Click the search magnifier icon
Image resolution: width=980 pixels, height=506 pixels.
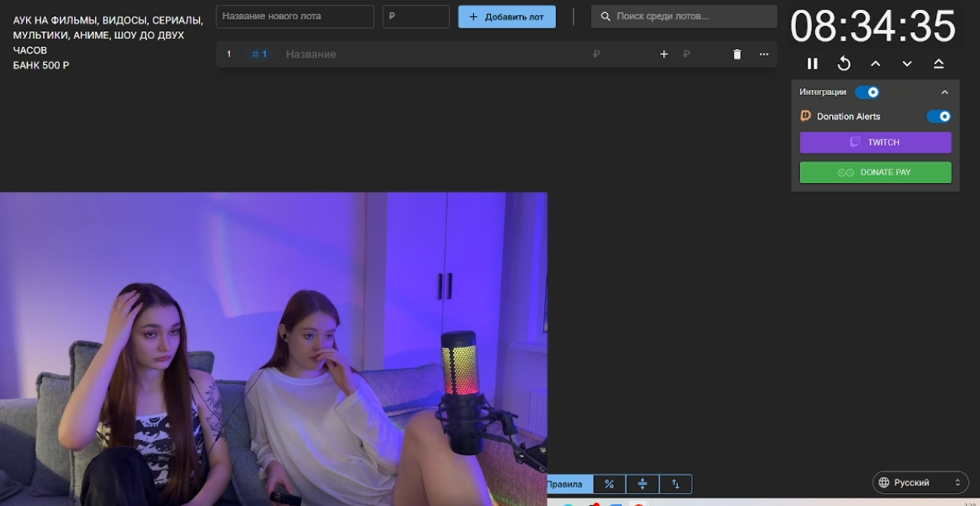(606, 16)
